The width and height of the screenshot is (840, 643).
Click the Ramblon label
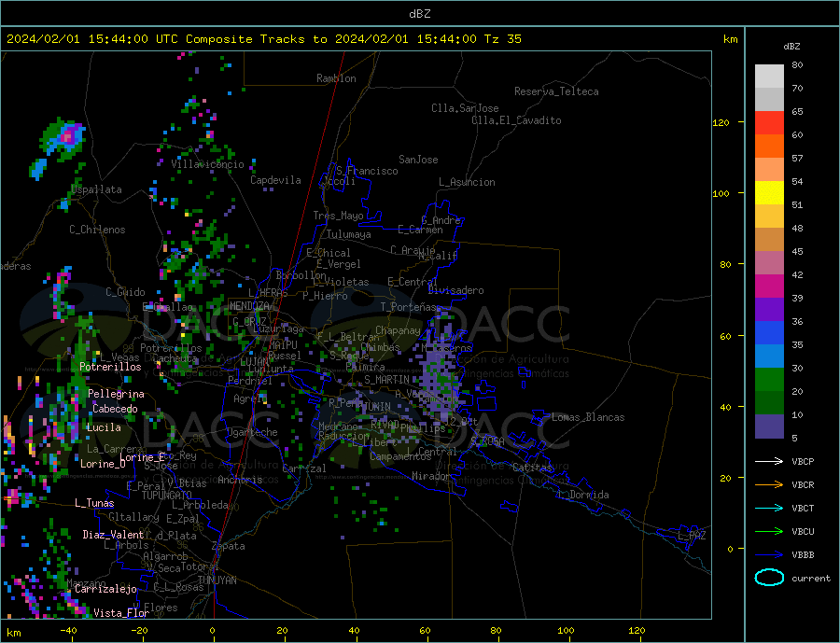tap(336, 78)
